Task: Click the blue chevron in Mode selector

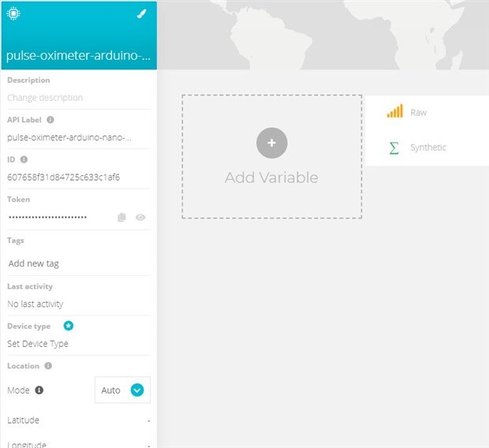Action: [137, 390]
